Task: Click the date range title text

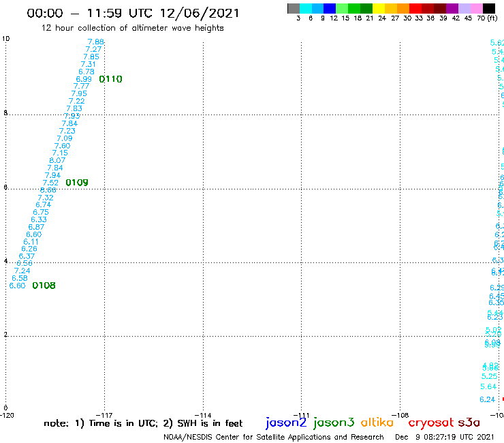Action: tap(133, 13)
